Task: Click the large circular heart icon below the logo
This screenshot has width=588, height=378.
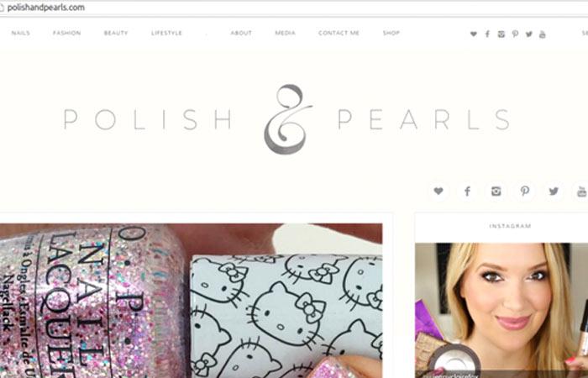Action: 438,192
